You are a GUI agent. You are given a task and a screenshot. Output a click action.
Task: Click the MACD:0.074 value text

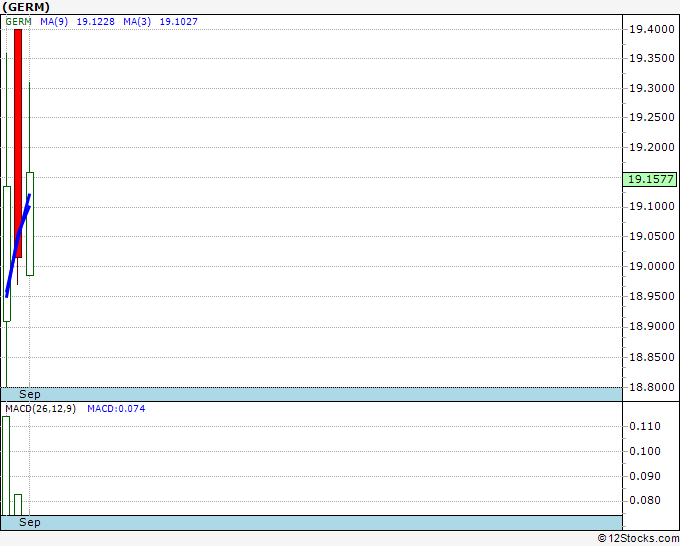pyautogui.click(x=116, y=409)
